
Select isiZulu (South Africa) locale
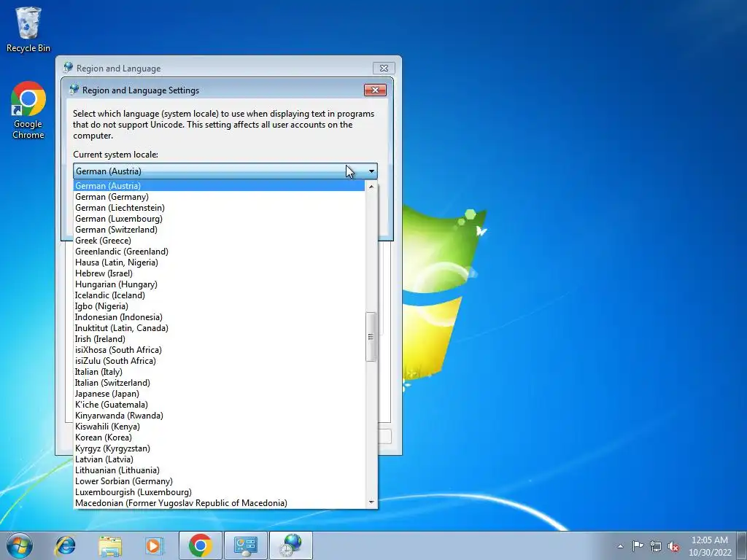click(219, 361)
